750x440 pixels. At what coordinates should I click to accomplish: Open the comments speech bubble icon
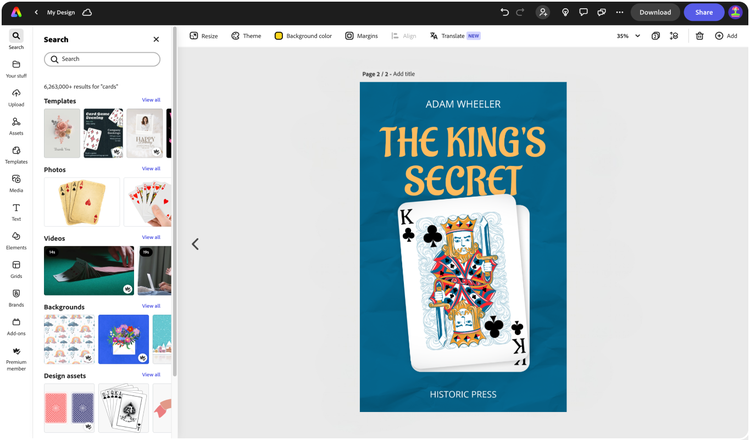583,12
